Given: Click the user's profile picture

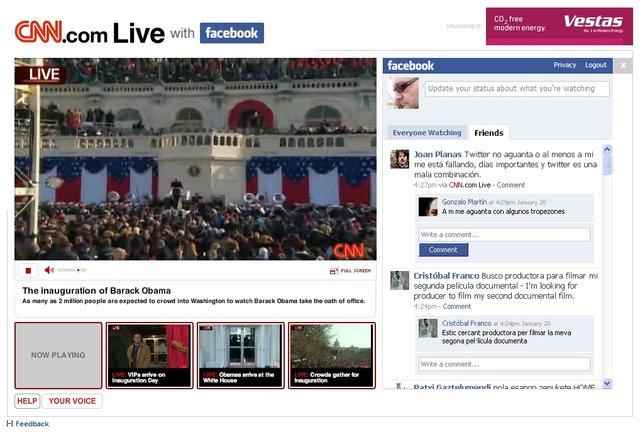Looking at the screenshot, I should coord(404,93).
